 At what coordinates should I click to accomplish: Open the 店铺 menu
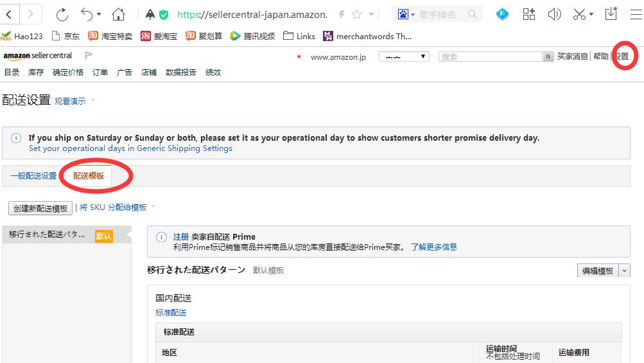149,73
